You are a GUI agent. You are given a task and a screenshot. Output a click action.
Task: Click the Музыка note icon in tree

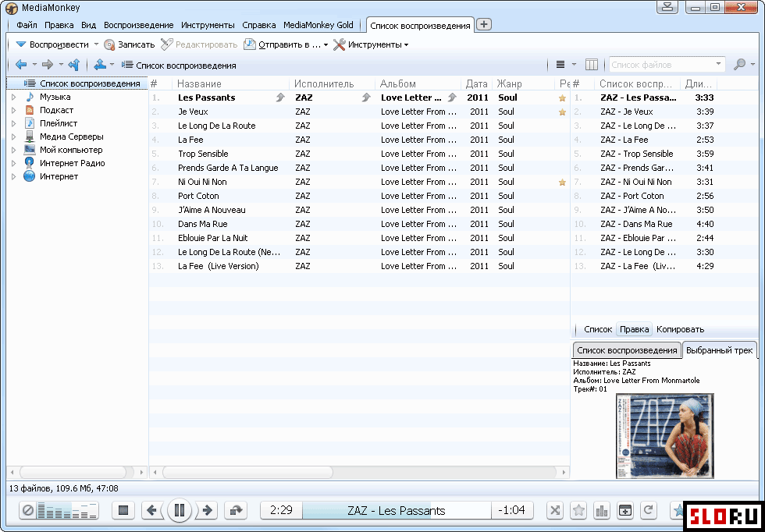coord(30,97)
